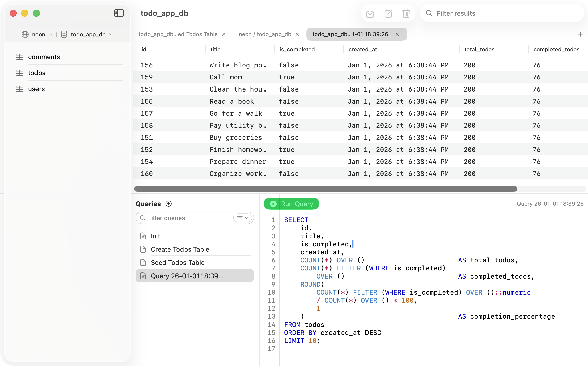Select the users table in sidebar
The image size is (588, 366).
coord(36,89)
